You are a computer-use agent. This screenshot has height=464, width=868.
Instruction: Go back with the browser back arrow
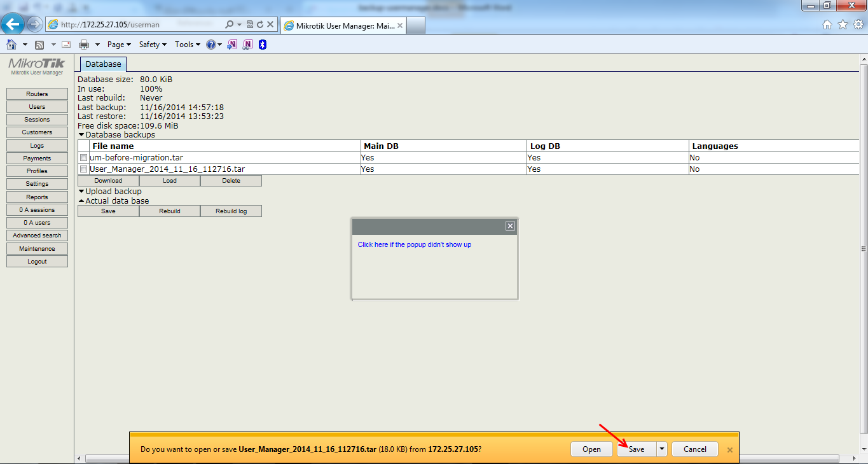tap(13, 24)
